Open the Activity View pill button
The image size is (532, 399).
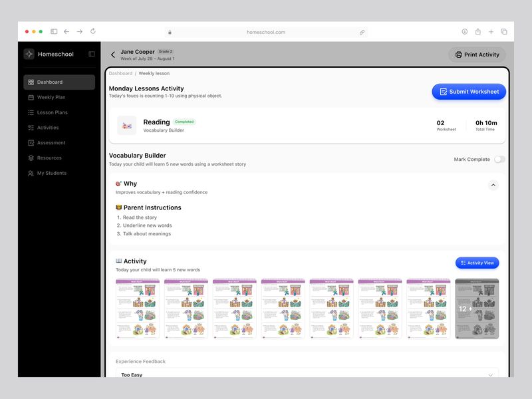479,263
